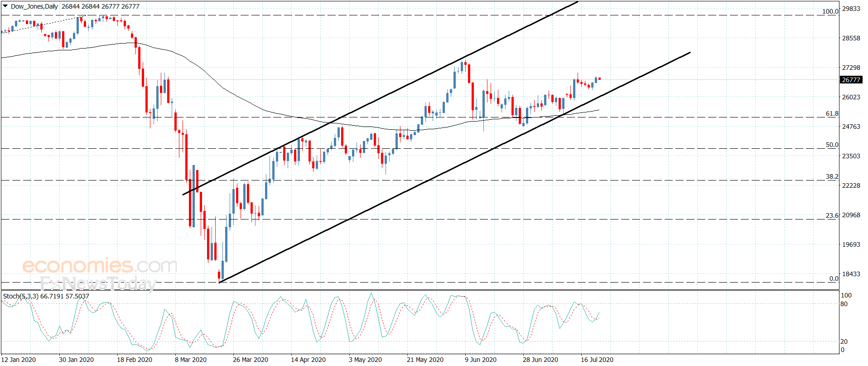Click the 18433 price scale label
The height and width of the screenshot is (366, 868).
(851, 274)
